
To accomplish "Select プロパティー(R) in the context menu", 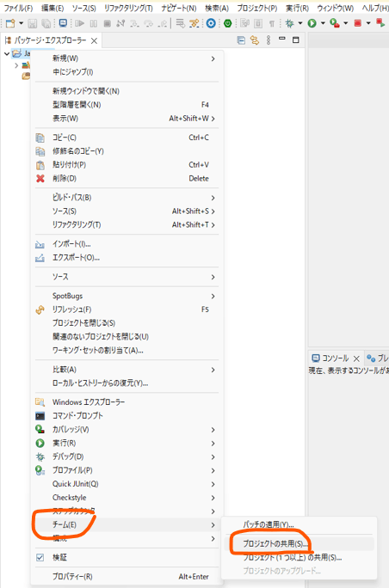I will pyautogui.click(x=127, y=577).
